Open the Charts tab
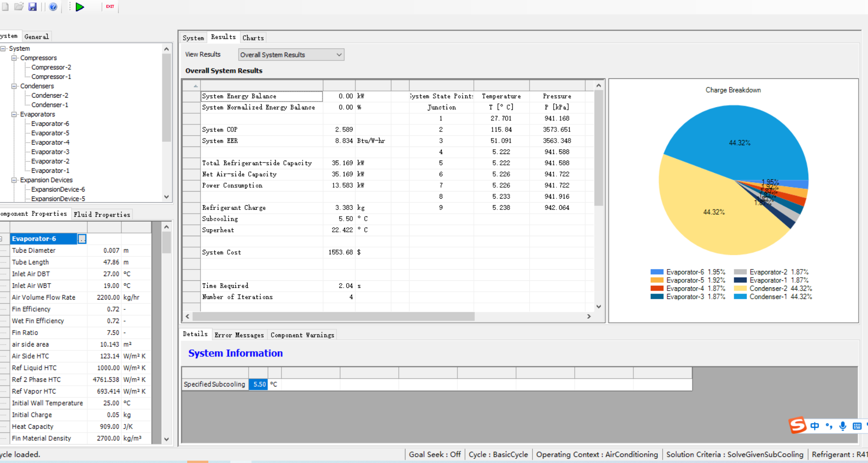Viewport: 868px width, 463px height. [253, 38]
